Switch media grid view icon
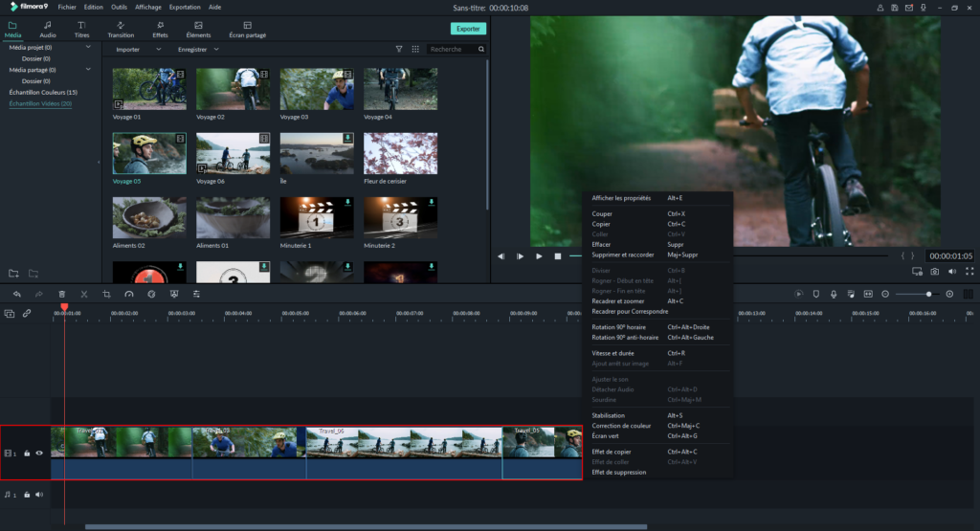This screenshot has width=980, height=531. (x=415, y=50)
